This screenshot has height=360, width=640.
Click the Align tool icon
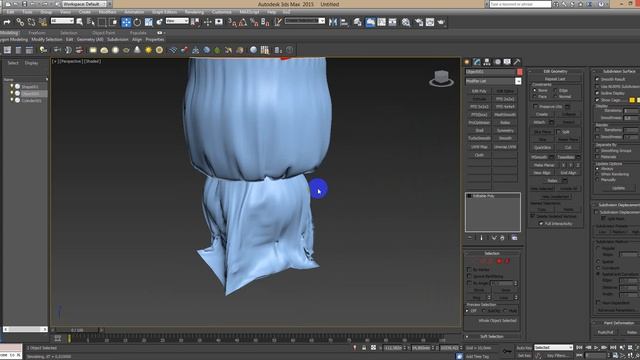344,22
